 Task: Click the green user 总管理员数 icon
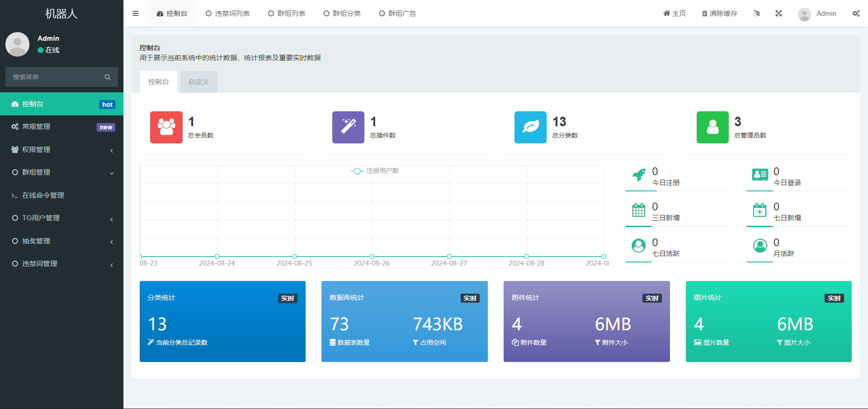(x=712, y=127)
